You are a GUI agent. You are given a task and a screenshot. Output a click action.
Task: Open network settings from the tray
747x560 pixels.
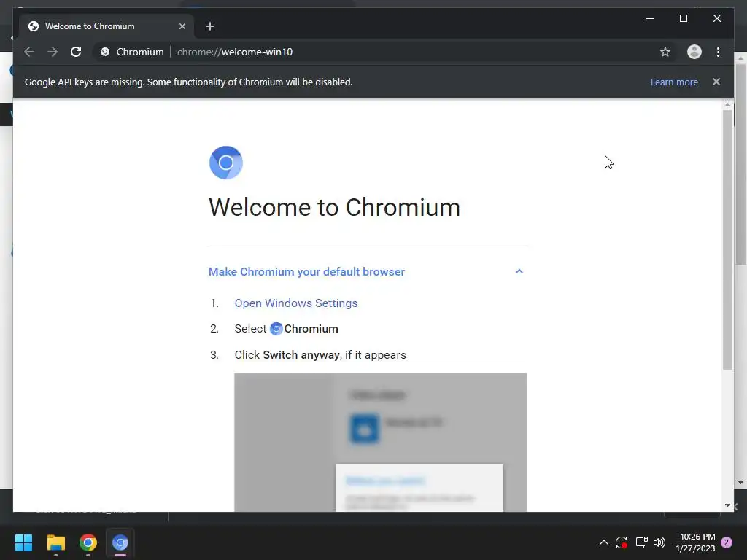coord(641,542)
